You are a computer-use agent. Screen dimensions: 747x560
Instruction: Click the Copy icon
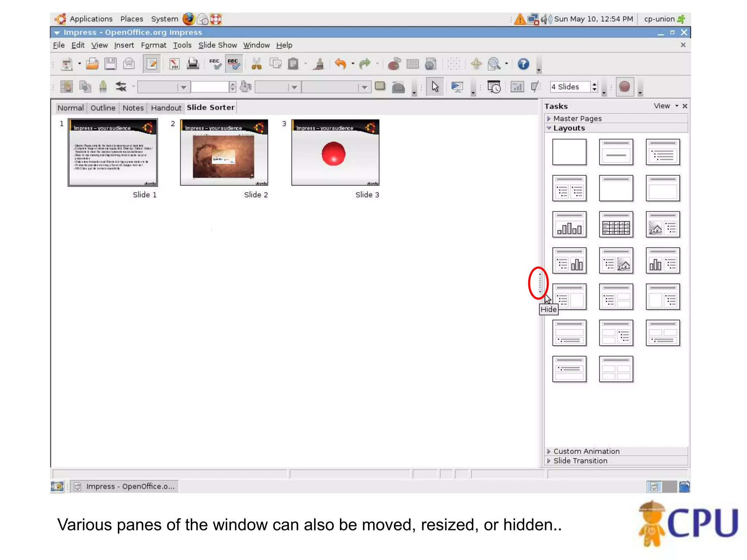(x=275, y=64)
